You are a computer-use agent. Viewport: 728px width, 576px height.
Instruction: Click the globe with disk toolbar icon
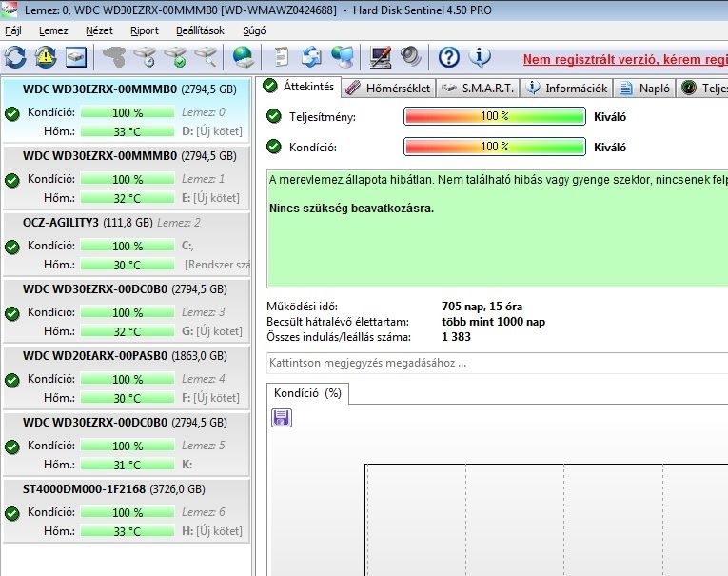tap(243, 57)
